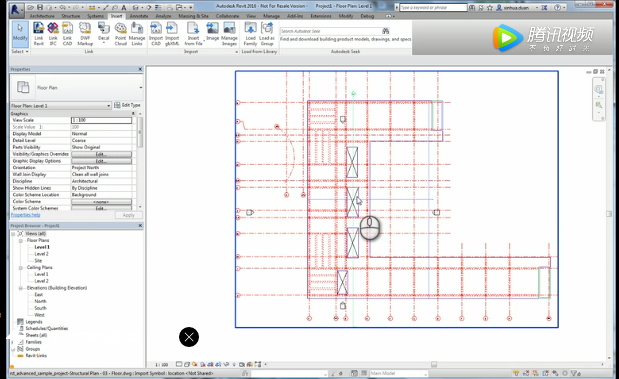Image resolution: width=619 pixels, height=379 pixels.
Task: Switch to the Annotate ribbon tab
Action: 139,16
